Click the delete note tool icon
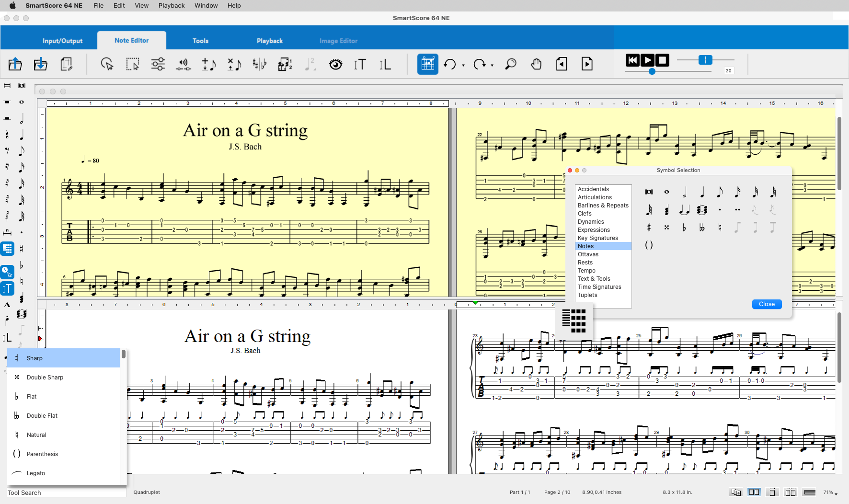This screenshot has height=504, width=849. (234, 64)
